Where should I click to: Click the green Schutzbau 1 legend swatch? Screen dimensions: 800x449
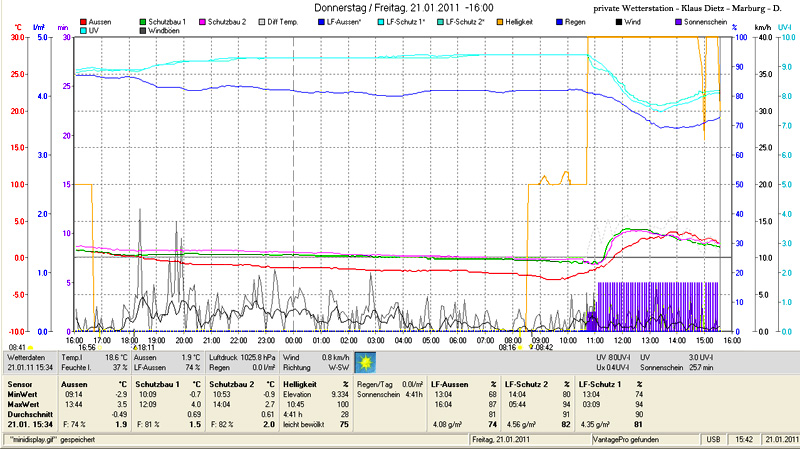[143, 21]
